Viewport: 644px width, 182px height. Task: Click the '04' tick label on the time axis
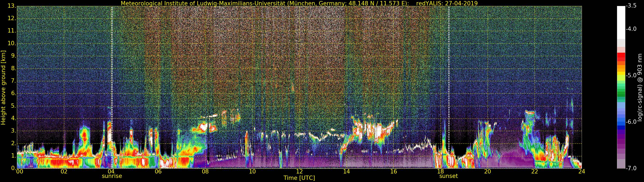tap(111, 172)
